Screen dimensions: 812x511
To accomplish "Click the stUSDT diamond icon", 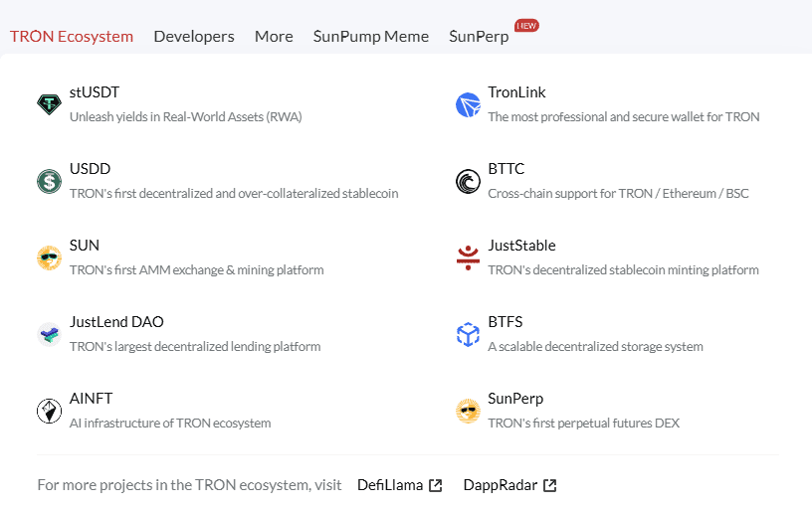I will pyautogui.click(x=50, y=103).
